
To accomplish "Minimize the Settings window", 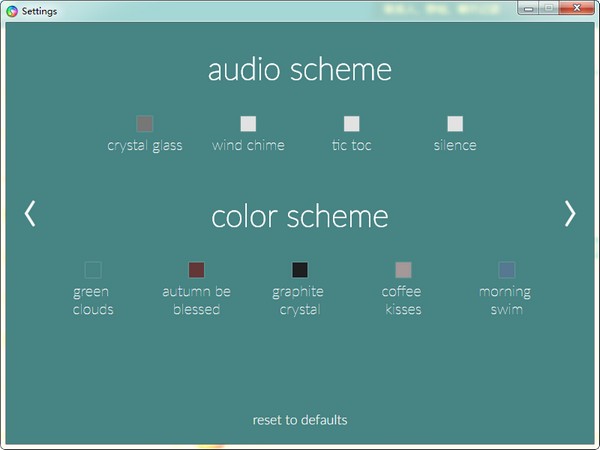I will tap(528, 9).
